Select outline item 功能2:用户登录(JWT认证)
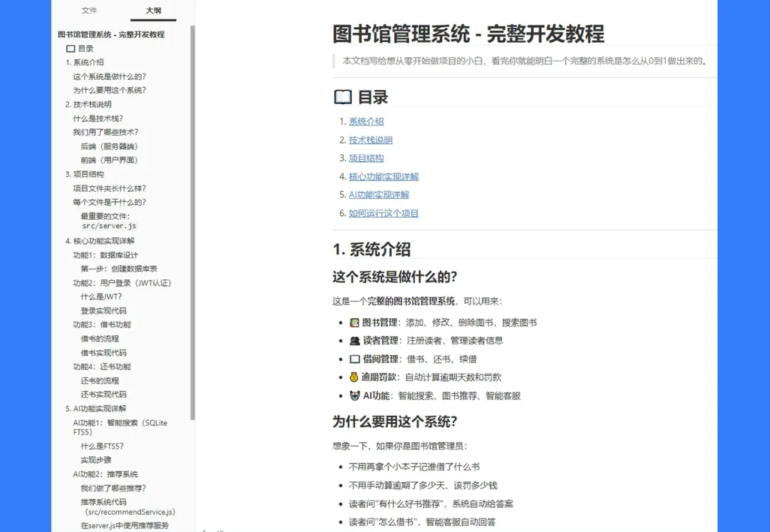The image size is (770, 532). pos(122,283)
